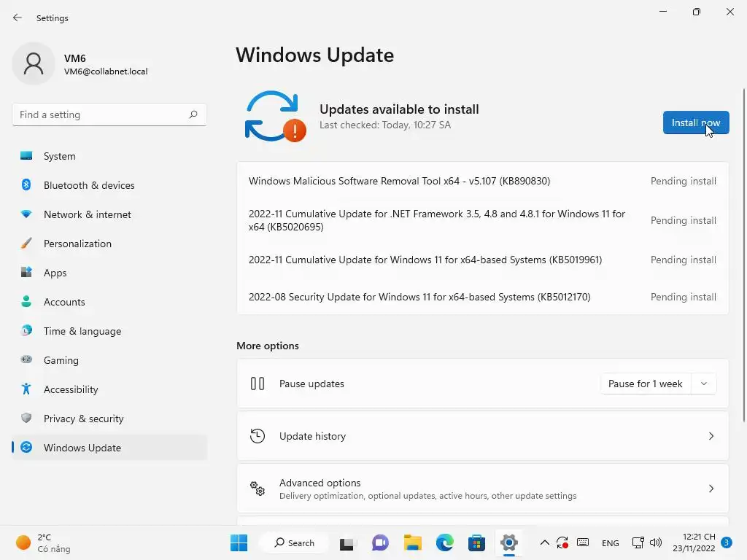Viewport: 747px width, 560px height.
Task: Go to Bluetooth & devices settings
Action: tap(109, 184)
